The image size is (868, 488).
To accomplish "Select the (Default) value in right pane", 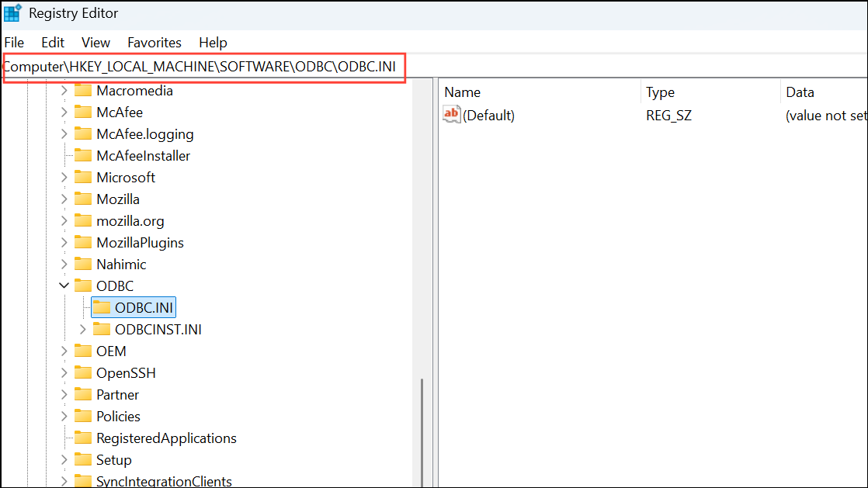I will pos(489,115).
